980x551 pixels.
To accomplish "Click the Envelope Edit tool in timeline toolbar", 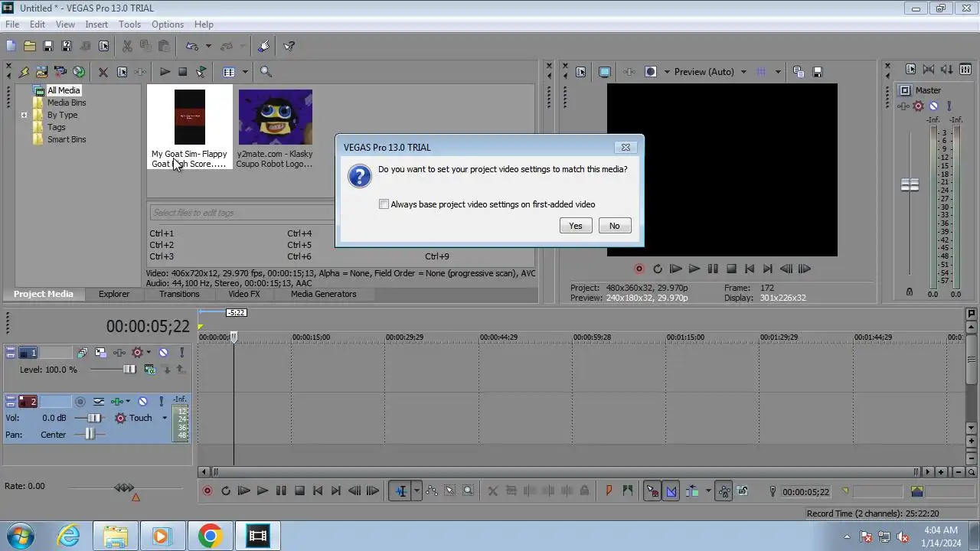I will [x=432, y=491].
